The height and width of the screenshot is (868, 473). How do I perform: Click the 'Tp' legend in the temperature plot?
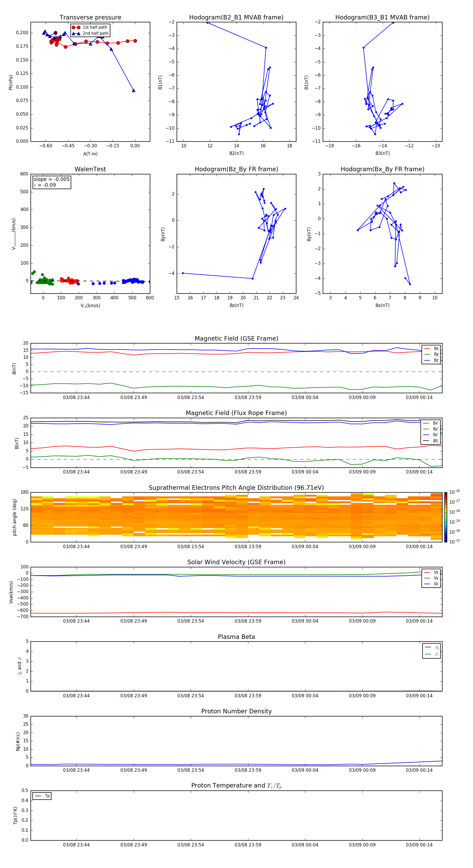pos(42,796)
